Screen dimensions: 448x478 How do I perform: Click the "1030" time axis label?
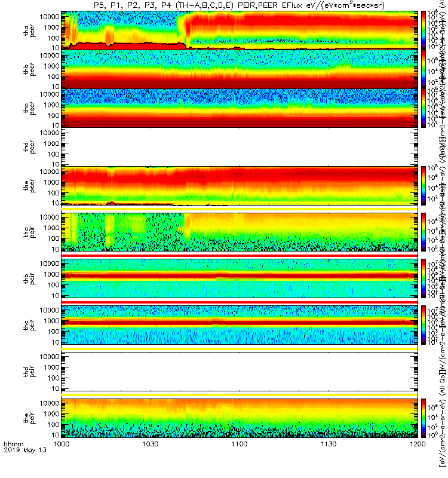tap(151, 444)
